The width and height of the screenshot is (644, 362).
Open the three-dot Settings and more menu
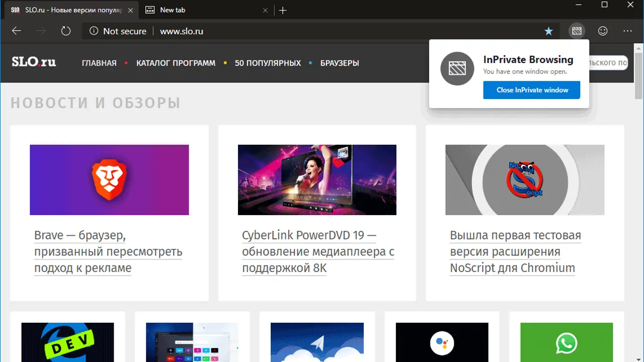pyautogui.click(x=627, y=31)
